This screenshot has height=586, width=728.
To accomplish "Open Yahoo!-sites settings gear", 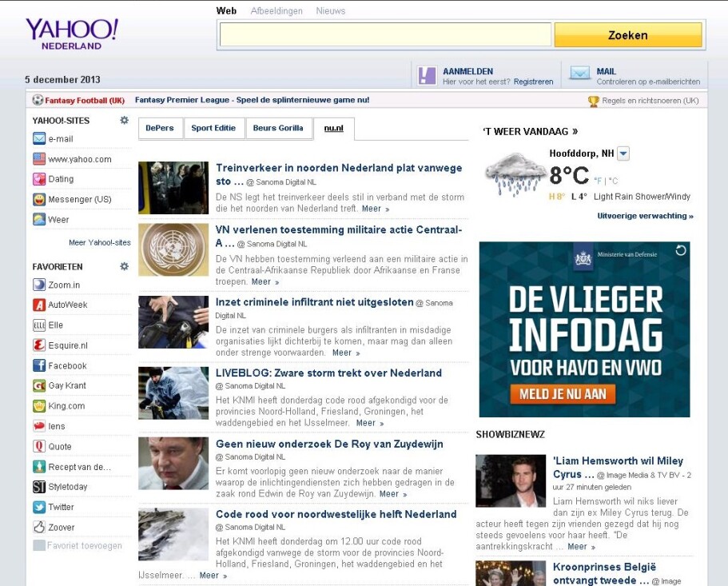I will [x=124, y=120].
